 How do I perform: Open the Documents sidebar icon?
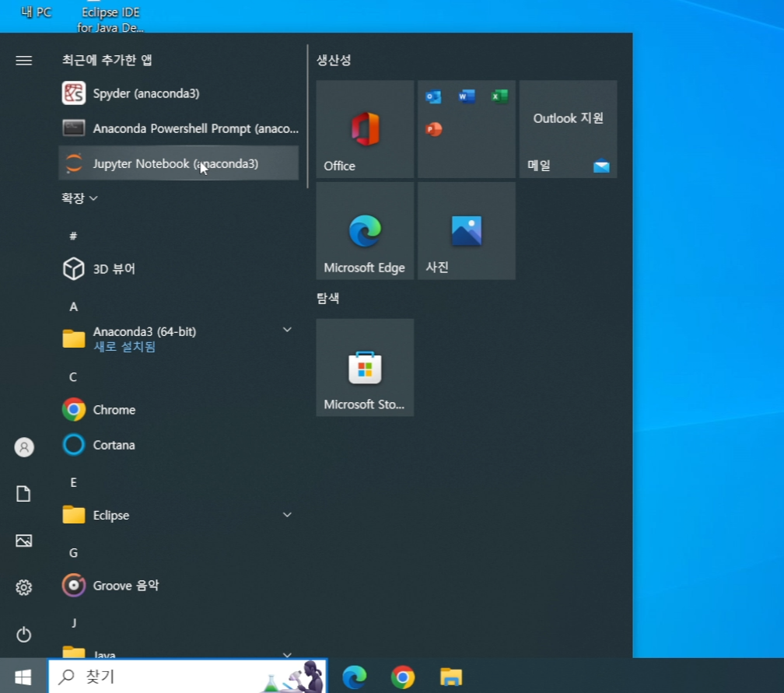click(x=23, y=493)
